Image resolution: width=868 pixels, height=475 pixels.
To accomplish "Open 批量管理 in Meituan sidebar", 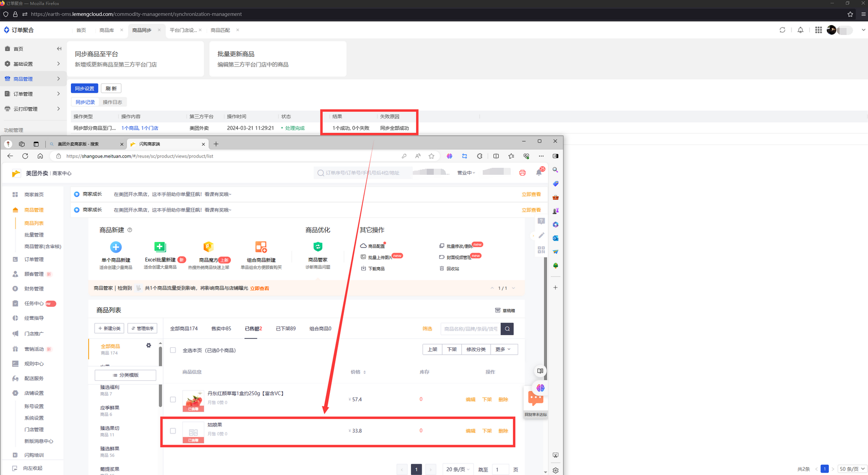I will (34, 235).
